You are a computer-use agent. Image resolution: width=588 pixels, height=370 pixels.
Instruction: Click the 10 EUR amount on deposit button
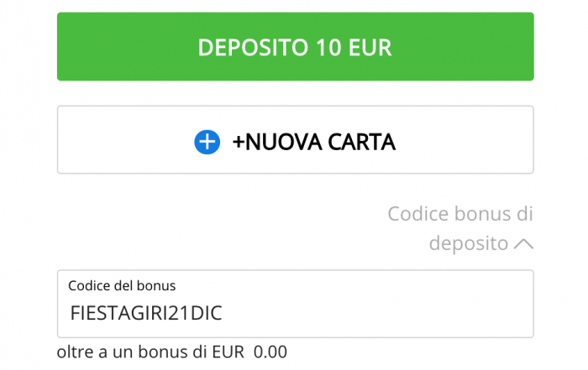pos(354,48)
